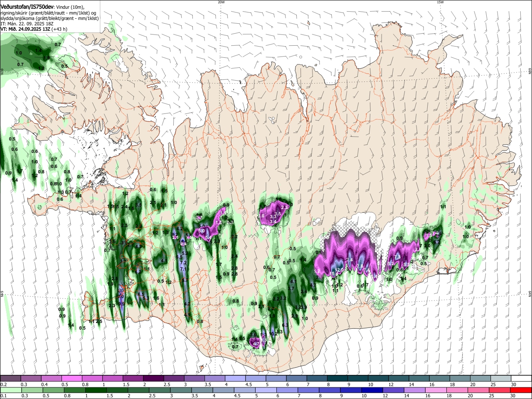
Task: Select the darkest purple snow swatch starting at 2
Action: tap(153, 379)
